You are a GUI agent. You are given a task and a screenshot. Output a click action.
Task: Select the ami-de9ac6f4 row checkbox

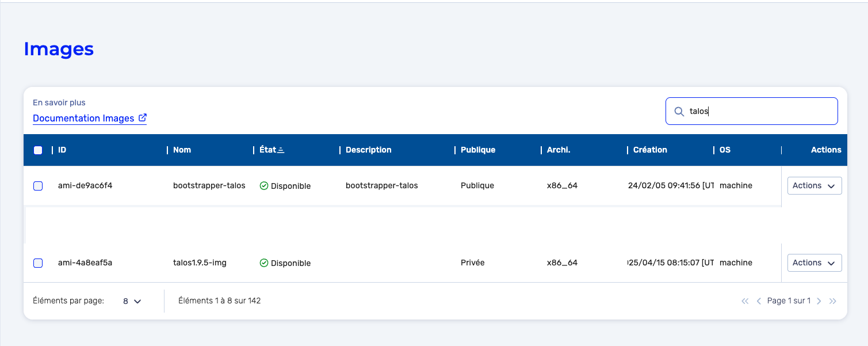[x=38, y=186]
